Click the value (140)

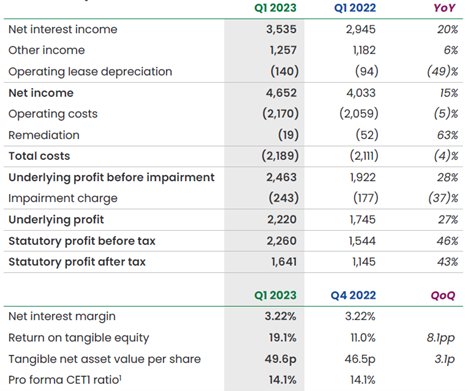pyautogui.click(x=284, y=71)
